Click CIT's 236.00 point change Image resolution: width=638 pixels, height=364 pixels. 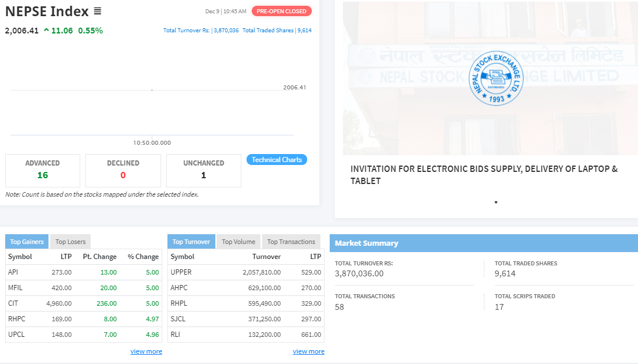click(x=107, y=303)
